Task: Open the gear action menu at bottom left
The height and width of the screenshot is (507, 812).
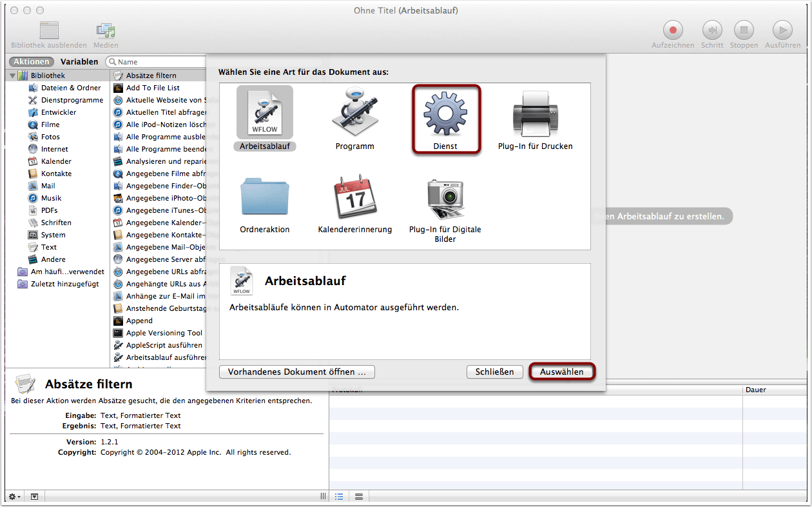Action: tap(14, 497)
